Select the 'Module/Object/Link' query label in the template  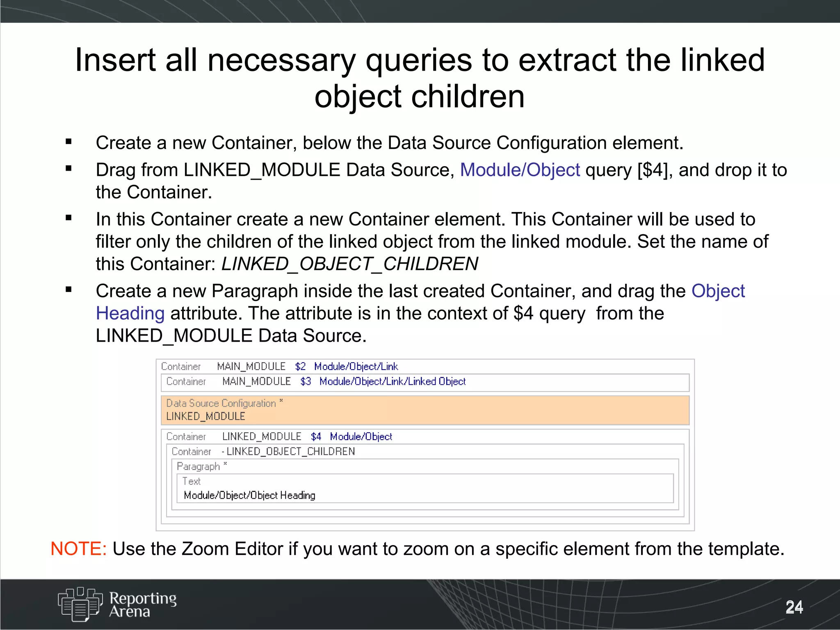(356, 367)
